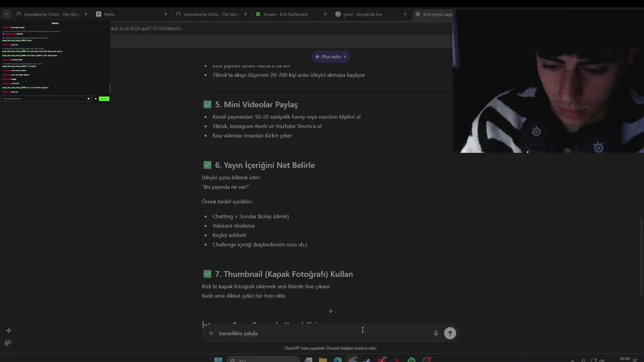
Task: Open File Explorer from taskbar
Action: point(323,360)
